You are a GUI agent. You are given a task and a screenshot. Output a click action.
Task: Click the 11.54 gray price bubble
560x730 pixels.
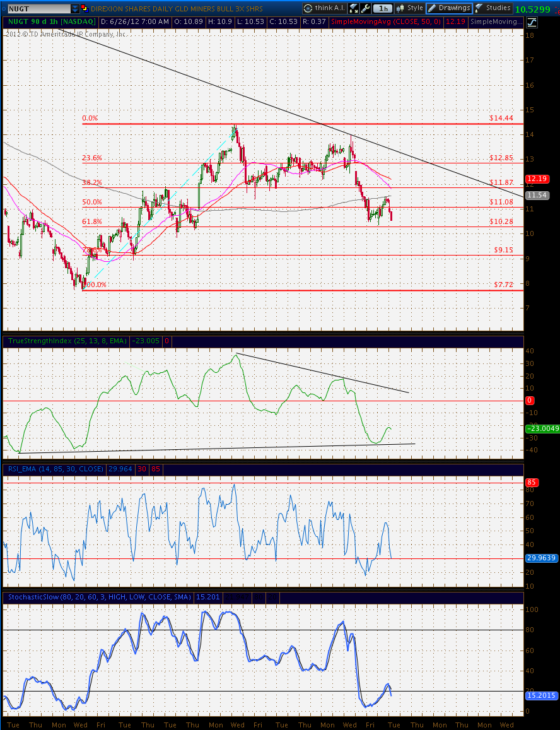coord(537,196)
